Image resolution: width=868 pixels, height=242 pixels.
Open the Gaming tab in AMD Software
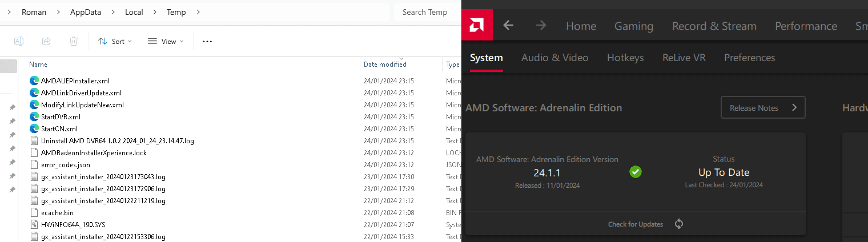tap(634, 26)
